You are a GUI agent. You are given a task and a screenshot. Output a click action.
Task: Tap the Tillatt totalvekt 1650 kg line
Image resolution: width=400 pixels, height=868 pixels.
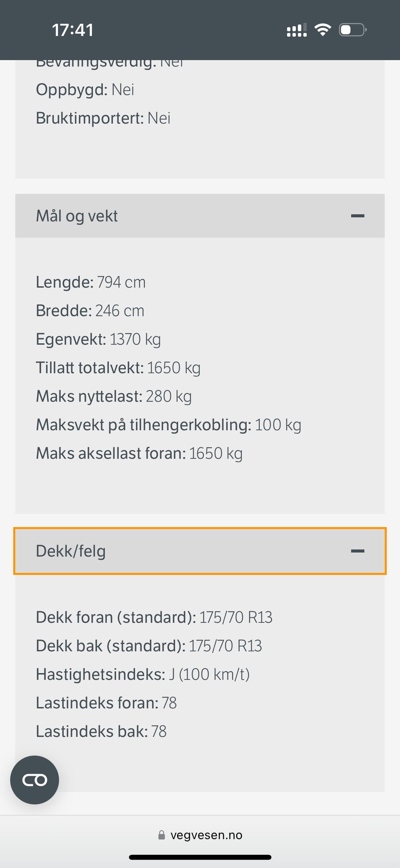118,368
